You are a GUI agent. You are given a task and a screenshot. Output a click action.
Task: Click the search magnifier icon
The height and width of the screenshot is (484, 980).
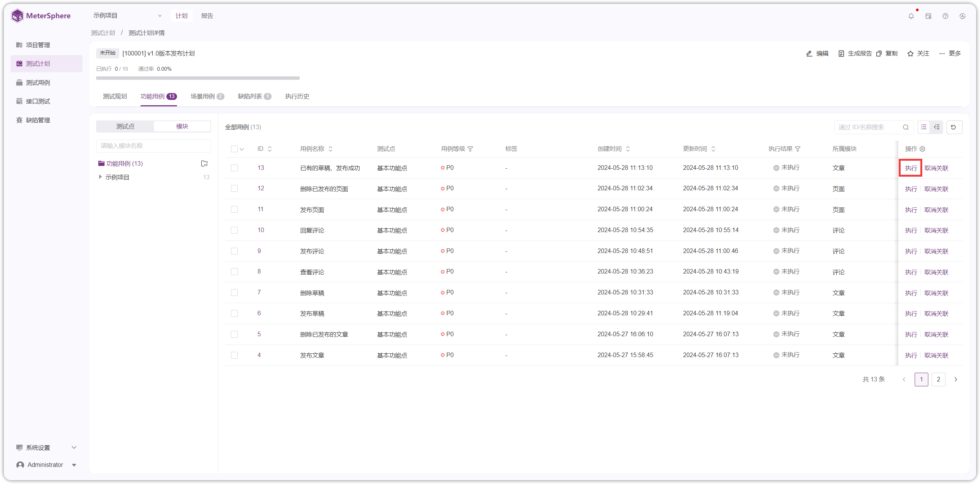(906, 127)
